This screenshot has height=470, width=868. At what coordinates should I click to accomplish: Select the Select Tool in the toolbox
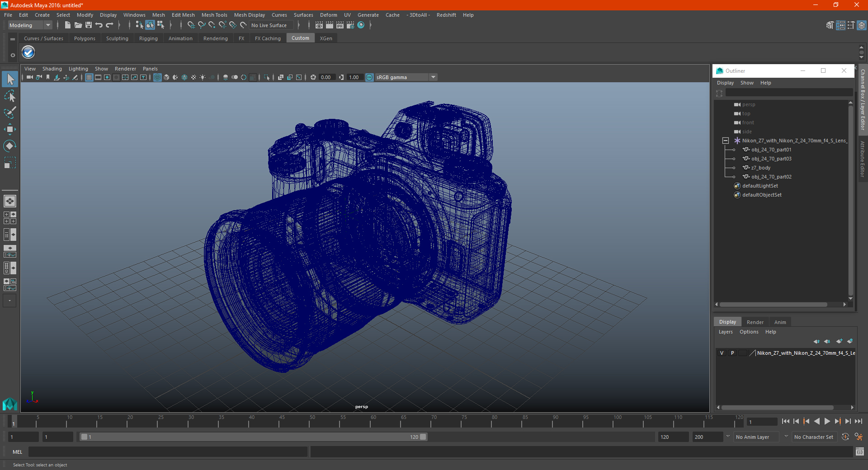(x=9, y=79)
